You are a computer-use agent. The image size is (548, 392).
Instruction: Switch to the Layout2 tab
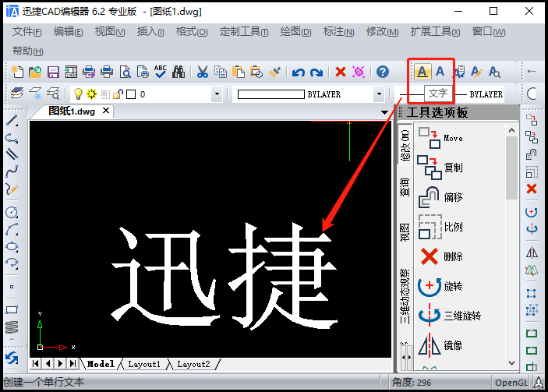click(x=193, y=364)
